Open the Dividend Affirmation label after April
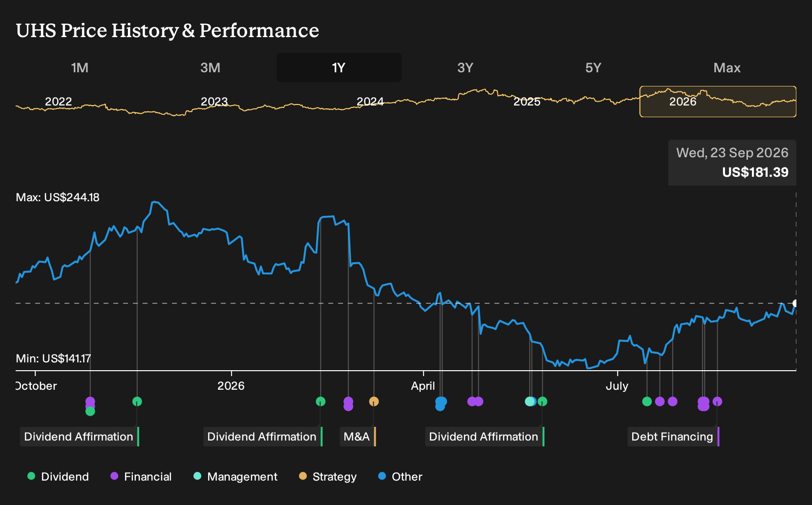This screenshot has width=812, height=505. pyautogui.click(x=484, y=437)
